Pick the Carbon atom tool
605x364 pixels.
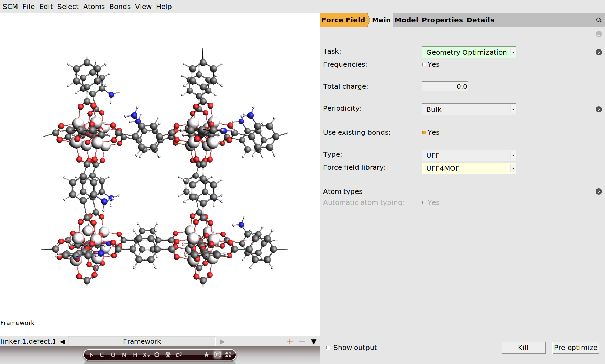click(x=102, y=355)
